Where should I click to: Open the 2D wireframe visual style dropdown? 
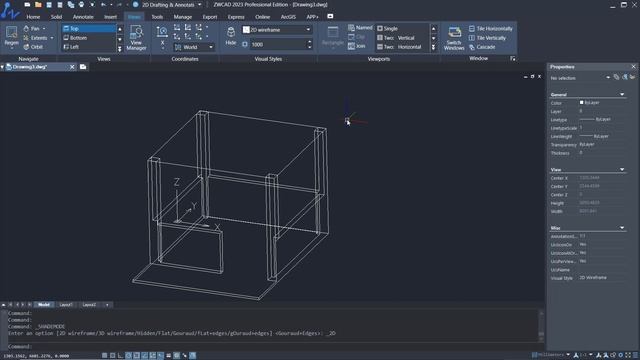pyautogui.click(x=308, y=30)
